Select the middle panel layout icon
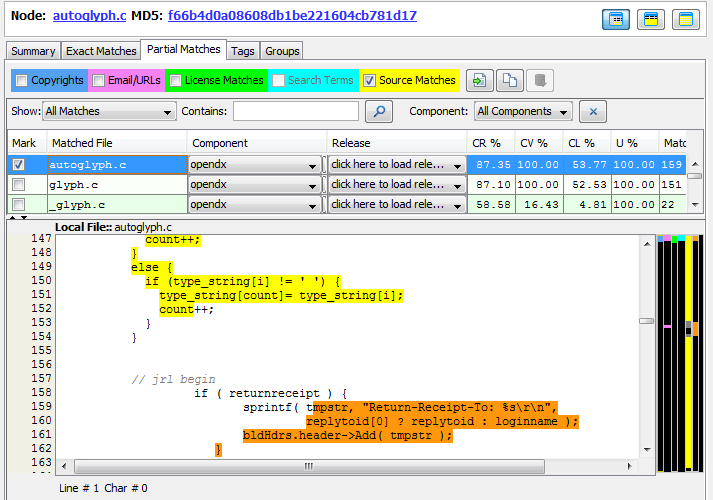The image size is (713, 500). click(650, 19)
